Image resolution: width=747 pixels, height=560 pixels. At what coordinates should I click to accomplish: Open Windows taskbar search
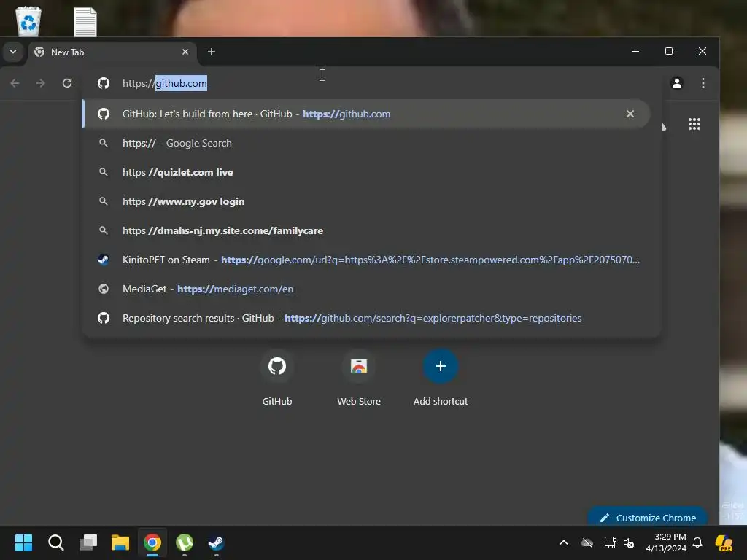click(x=55, y=542)
